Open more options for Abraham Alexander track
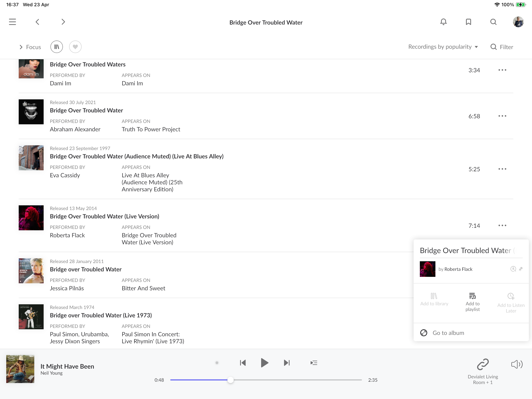Image resolution: width=532 pixels, height=399 pixels. [x=502, y=116]
